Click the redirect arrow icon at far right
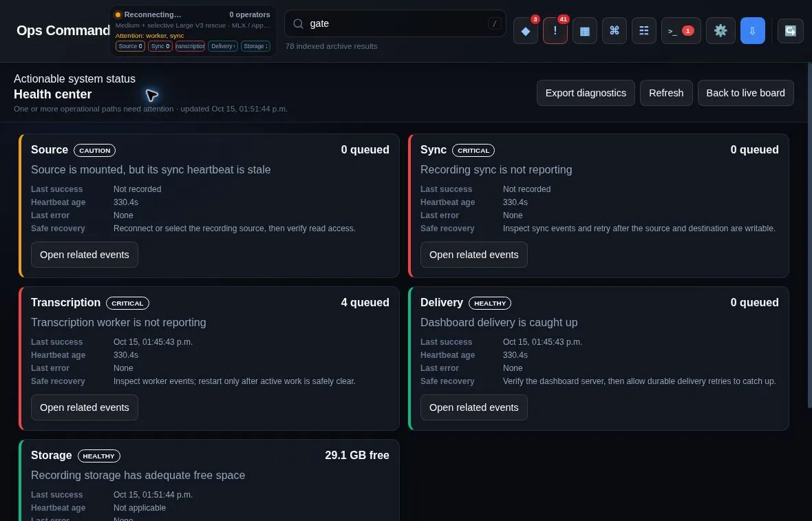This screenshot has width=812, height=521. [790, 30]
